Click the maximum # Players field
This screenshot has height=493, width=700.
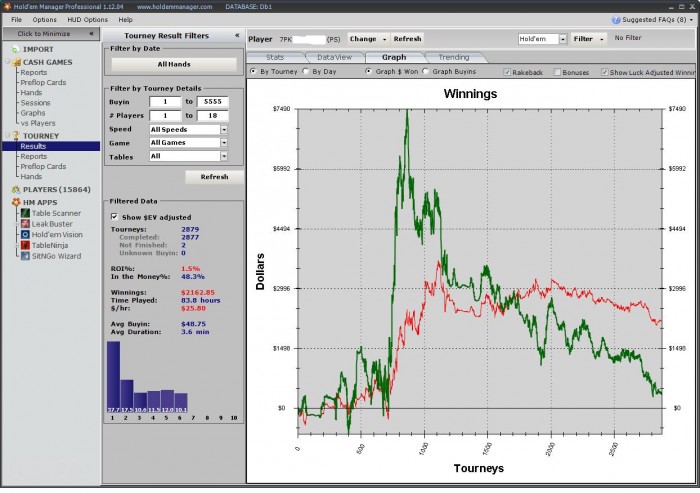(x=212, y=116)
